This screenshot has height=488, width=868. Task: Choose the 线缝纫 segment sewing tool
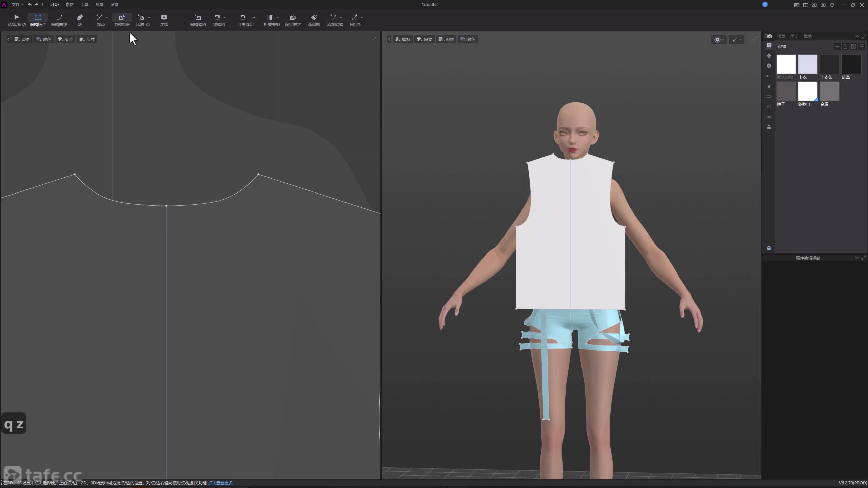point(218,20)
